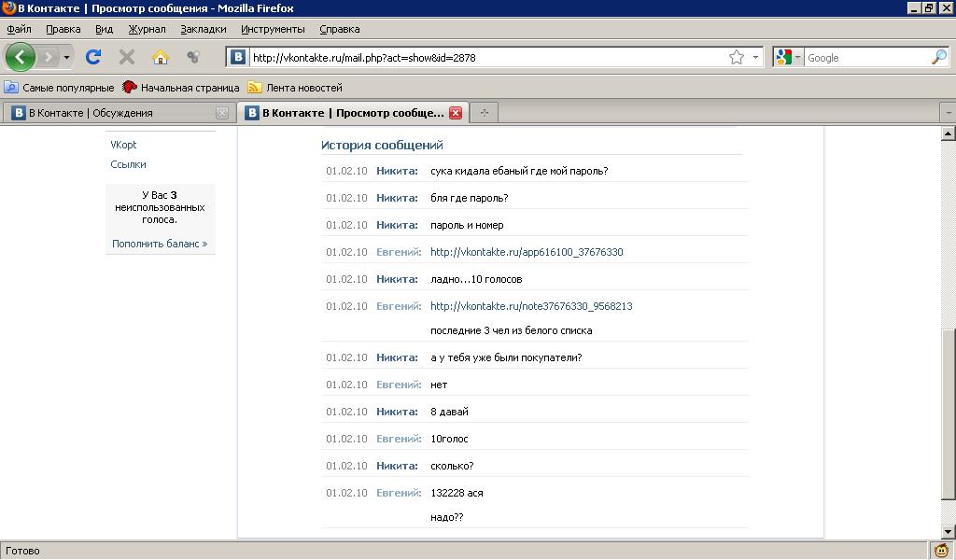
Task: Close the Обсуждения tab
Action: coord(222,113)
